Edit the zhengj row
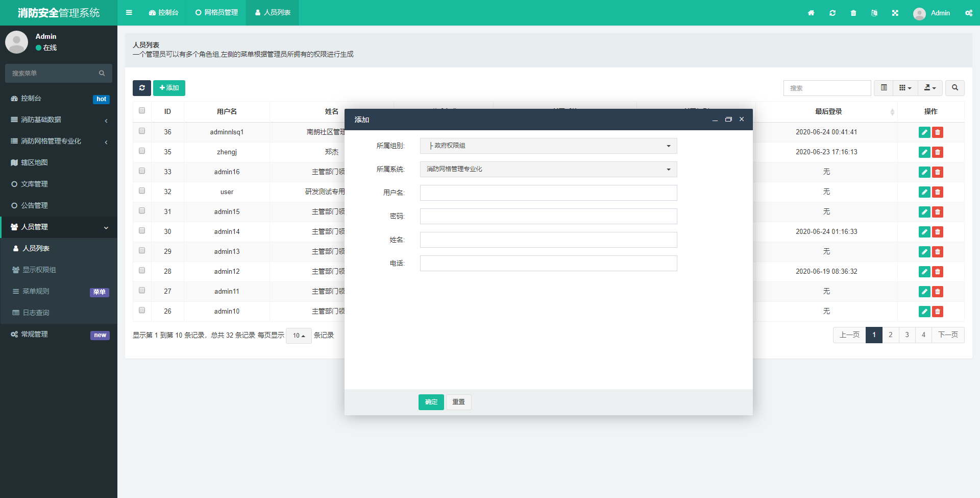 click(x=924, y=152)
